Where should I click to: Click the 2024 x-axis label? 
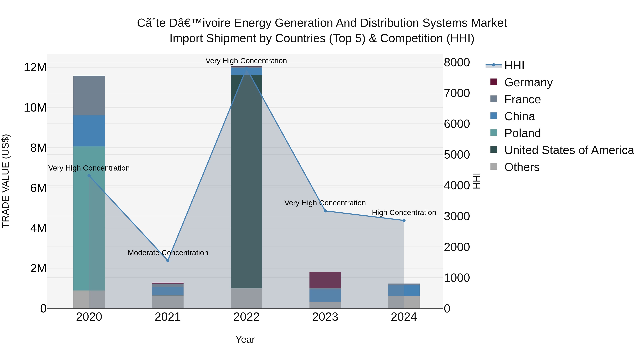[404, 317]
